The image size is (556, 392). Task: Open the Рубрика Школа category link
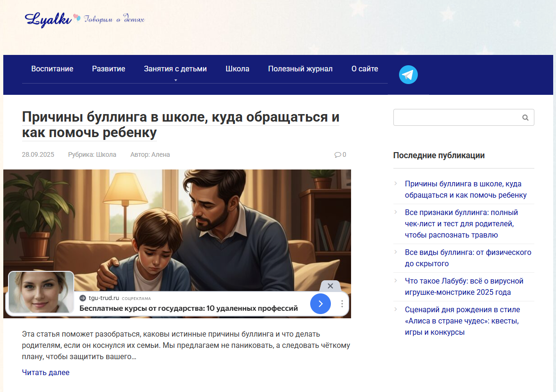click(x=92, y=155)
